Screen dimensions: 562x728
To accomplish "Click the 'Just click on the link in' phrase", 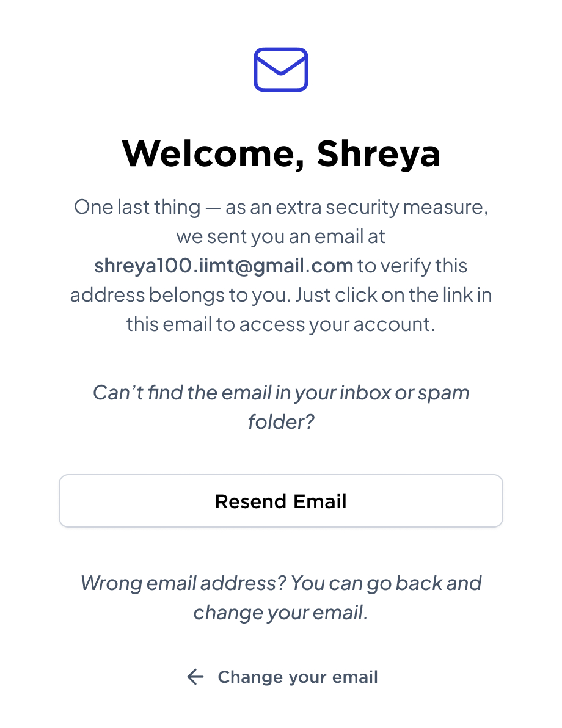I will pyautogui.click(x=394, y=295).
